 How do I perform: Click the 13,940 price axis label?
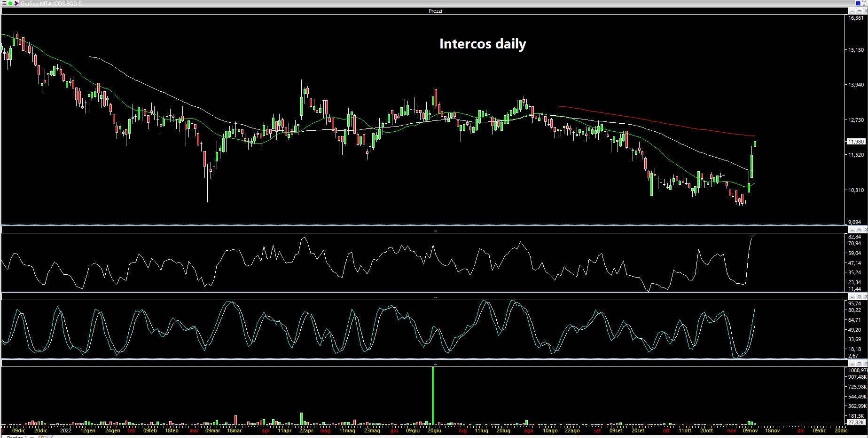pyautogui.click(x=856, y=85)
